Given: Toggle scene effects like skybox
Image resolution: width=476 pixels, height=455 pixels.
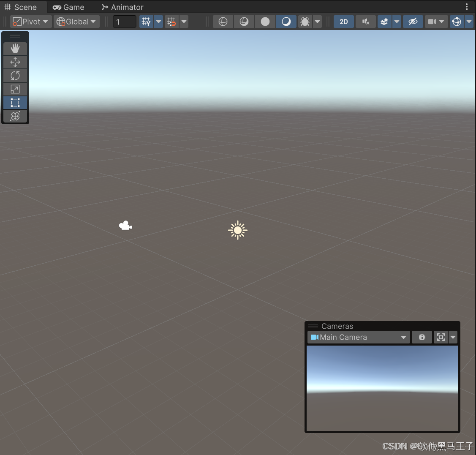Looking at the screenshot, I should tap(384, 22).
